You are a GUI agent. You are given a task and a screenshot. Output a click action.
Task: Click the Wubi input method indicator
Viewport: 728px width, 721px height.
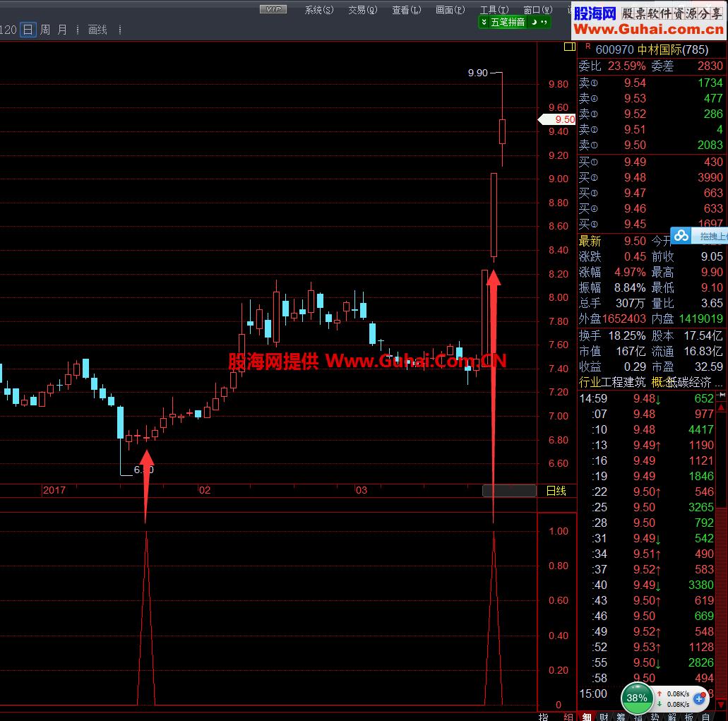[507, 22]
